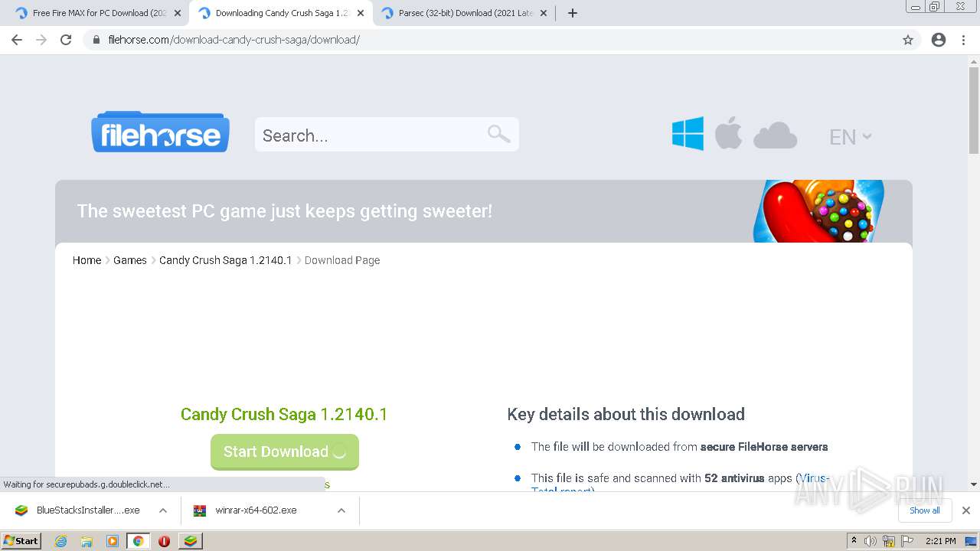Close the Candy Crush Saga tab

click(361, 13)
